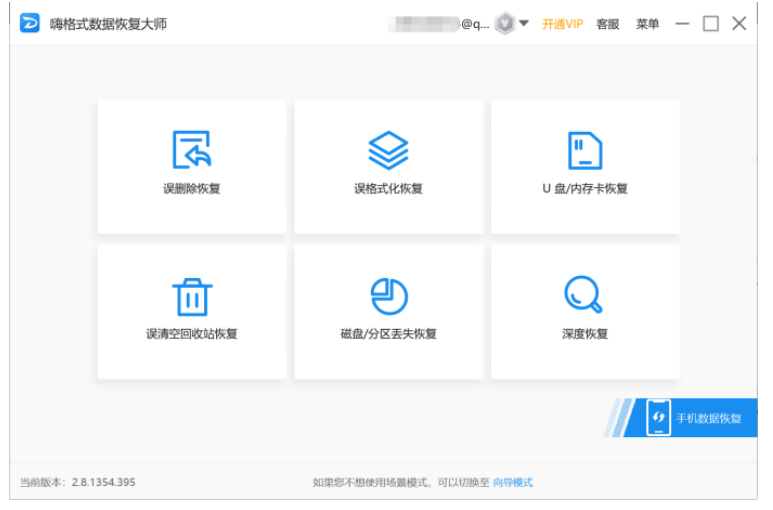
Task: Click the blurred account email
Action: coord(438,24)
